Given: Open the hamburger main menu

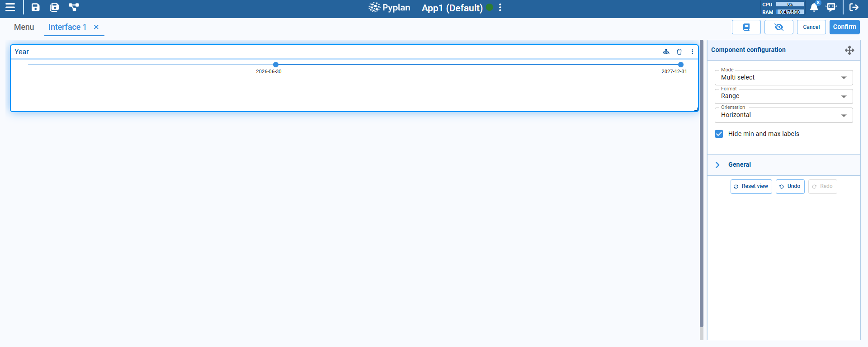Looking at the screenshot, I should (10, 7).
